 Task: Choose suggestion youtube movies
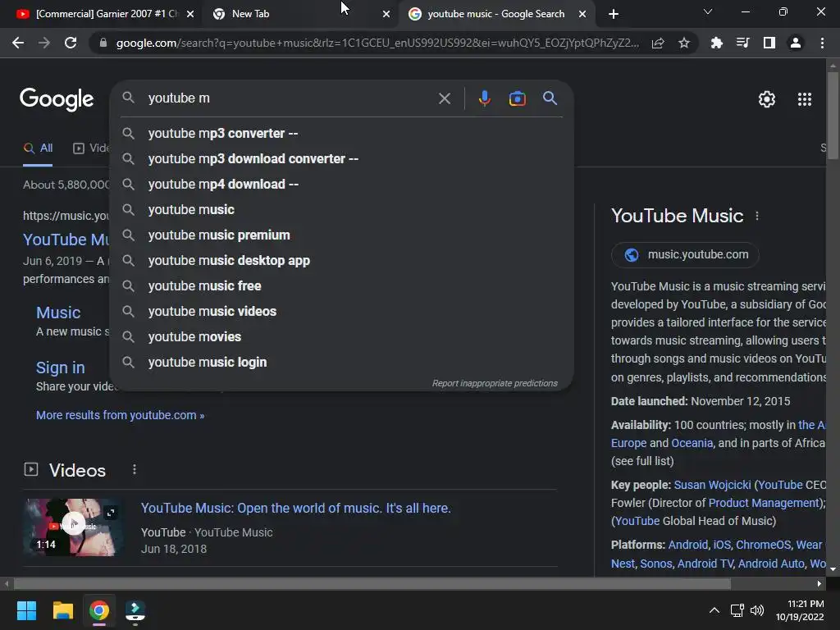(x=342, y=337)
